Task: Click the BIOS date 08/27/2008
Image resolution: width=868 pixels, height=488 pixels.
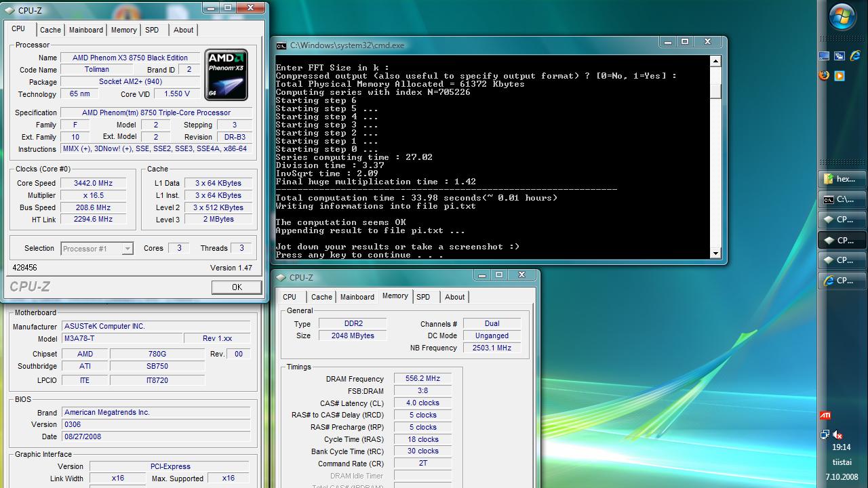Action: pyautogui.click(x=156, y=436)
